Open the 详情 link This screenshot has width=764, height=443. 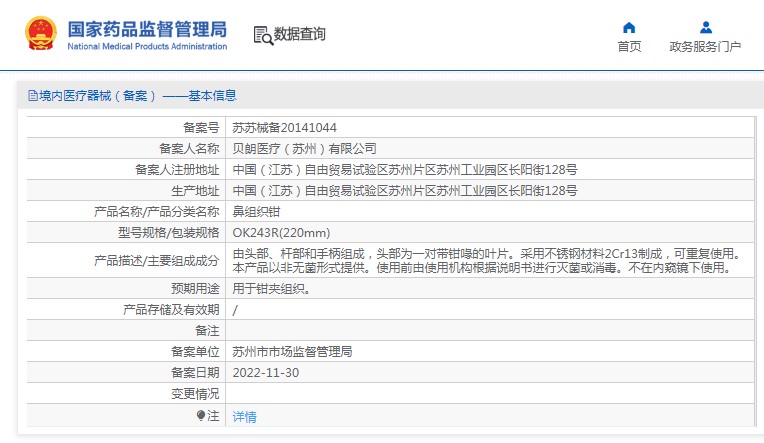pyautogui.click(x=245, y=417)
